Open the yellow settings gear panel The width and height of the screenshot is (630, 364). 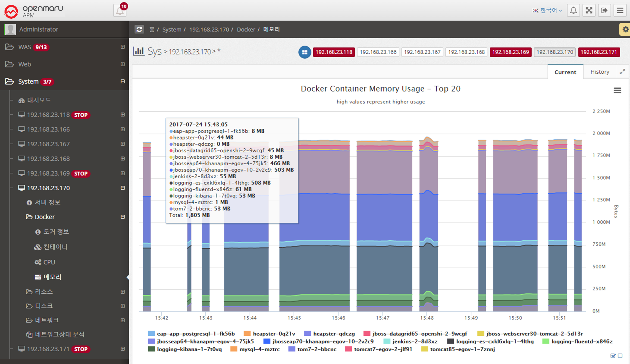tap(625, 30)
